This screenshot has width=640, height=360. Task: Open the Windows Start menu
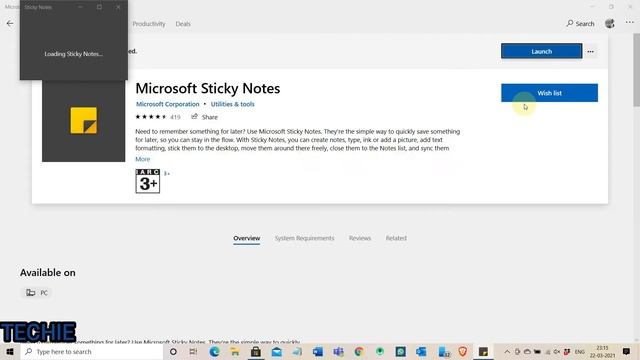point(10,351)
